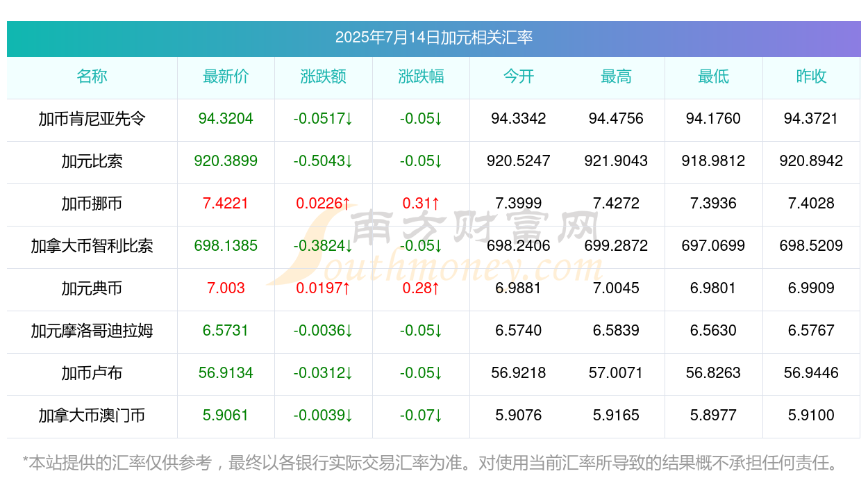This screenshot has height=485, width=868.
Task: Click change amount -0.0036↓
Action: click(323, 331)
